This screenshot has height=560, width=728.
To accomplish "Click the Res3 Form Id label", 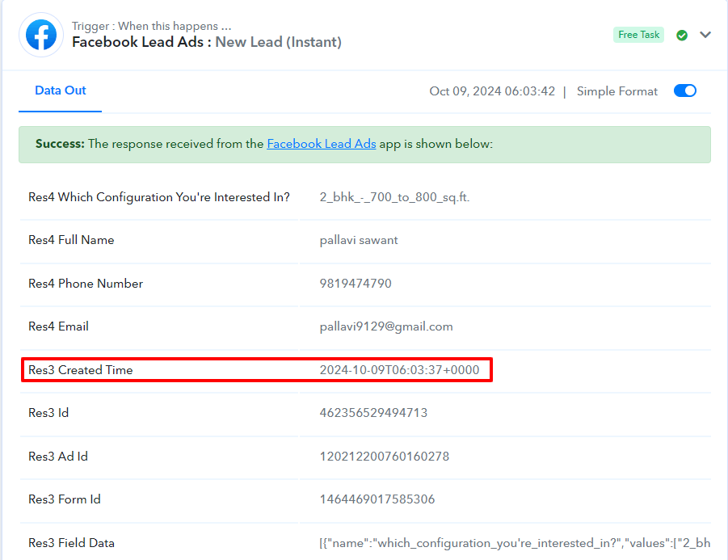I will point(65,499).
